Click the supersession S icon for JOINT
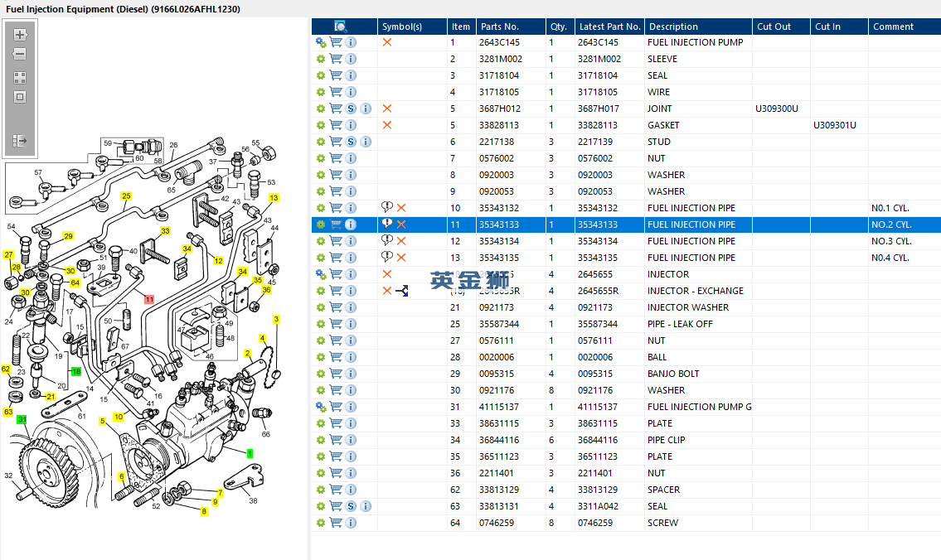Viewport: 941px width, 560px height. click(351, 109)
